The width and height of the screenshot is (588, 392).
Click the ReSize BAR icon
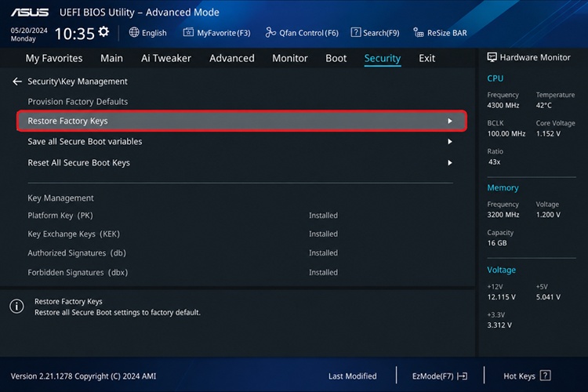[x=419, y=33]
